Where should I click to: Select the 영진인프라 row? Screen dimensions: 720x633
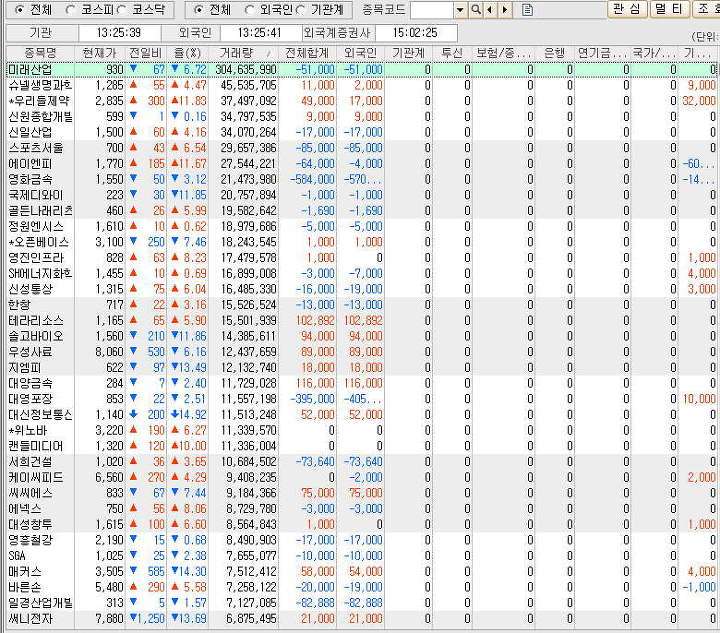coord(361,258)
